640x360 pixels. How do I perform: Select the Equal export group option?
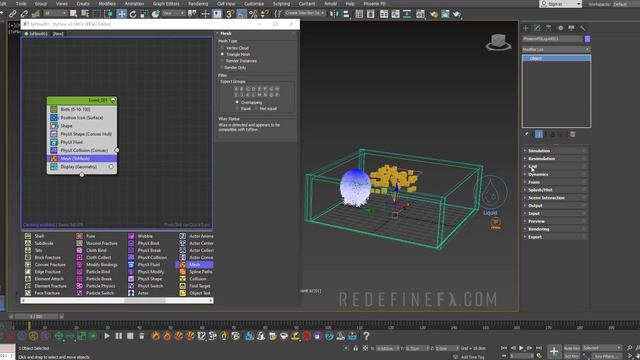243,109
